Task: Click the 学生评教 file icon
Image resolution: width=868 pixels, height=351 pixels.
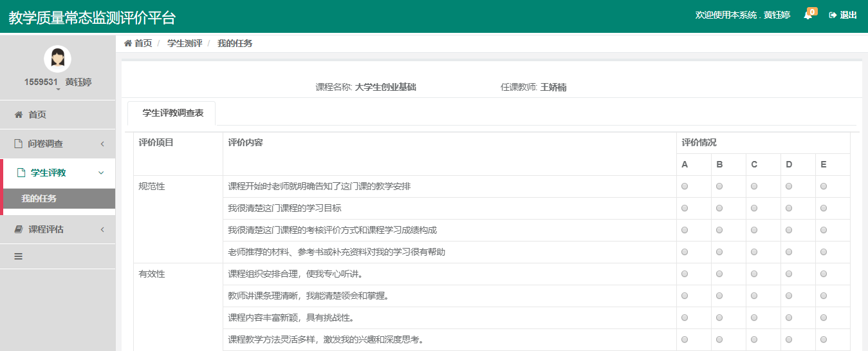Action: (x=21, y=173)
